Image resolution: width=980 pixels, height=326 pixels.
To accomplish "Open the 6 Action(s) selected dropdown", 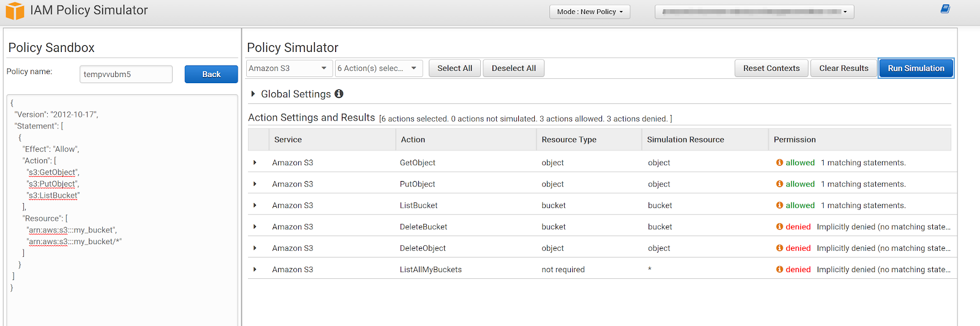I will [379, 69].
